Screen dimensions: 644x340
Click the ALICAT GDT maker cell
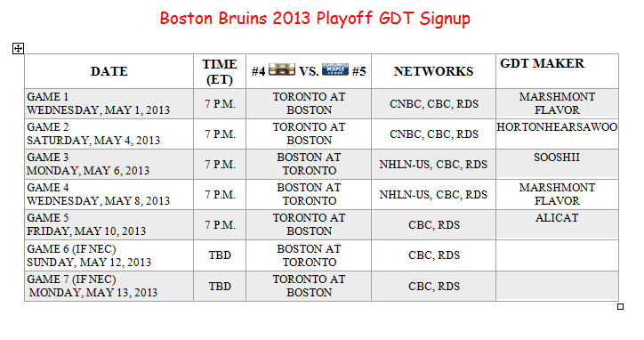(x=558, y=224)
